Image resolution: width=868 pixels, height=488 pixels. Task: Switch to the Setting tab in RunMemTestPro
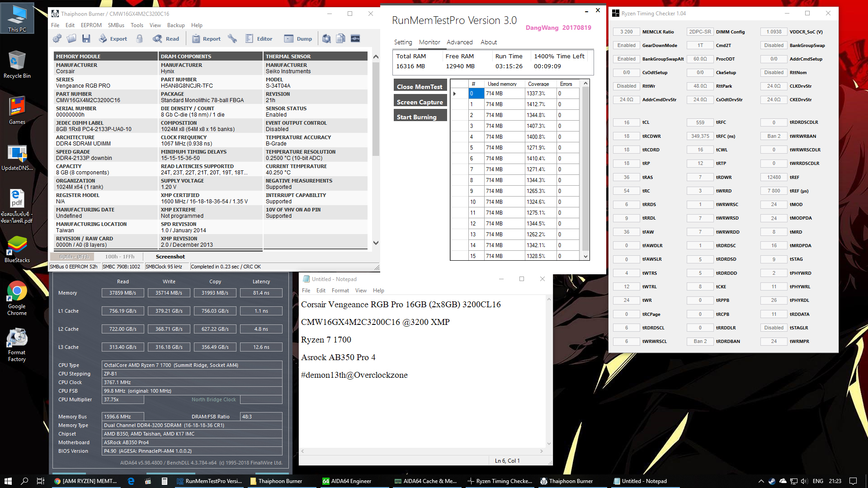coord(403,42)
